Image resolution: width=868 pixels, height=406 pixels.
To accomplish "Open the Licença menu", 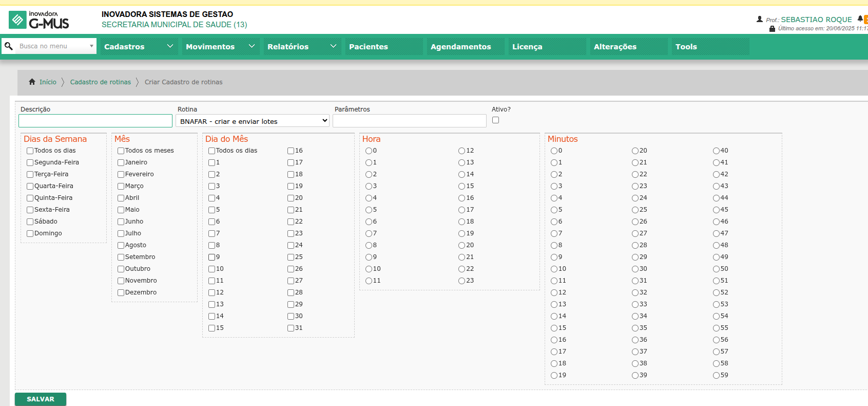I will coord(547,46).
